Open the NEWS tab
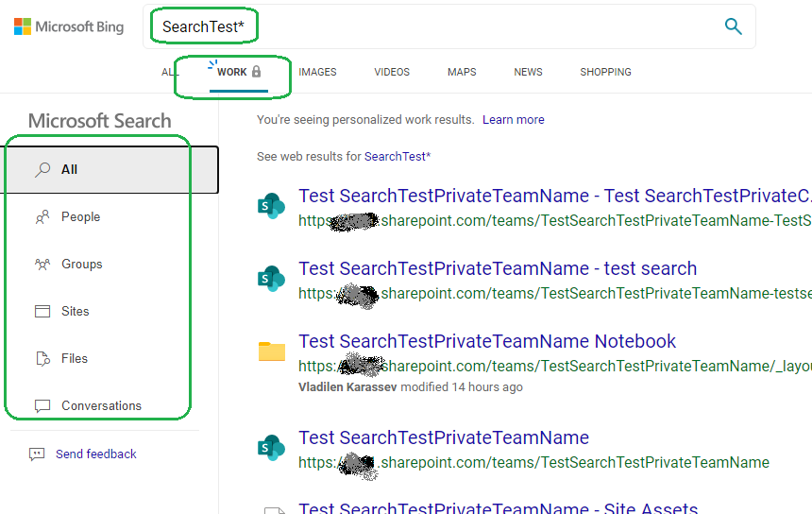This screenshot has width=812, height=514. point(528,72)
